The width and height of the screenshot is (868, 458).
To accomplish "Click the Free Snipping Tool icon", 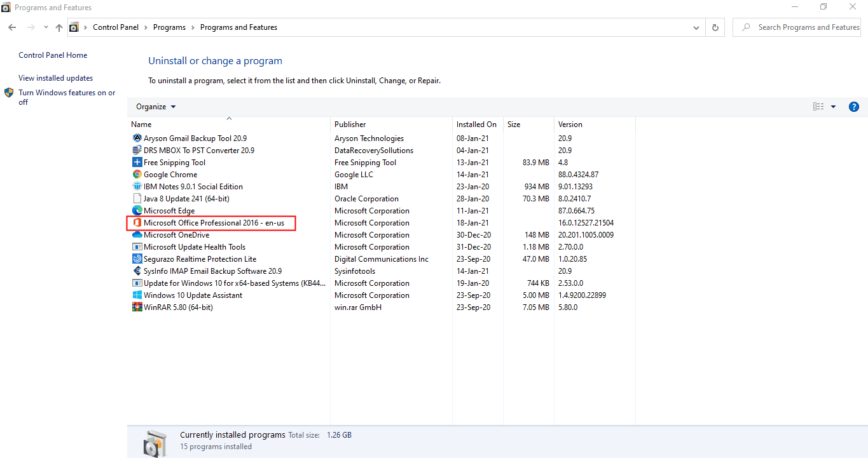I will (x=137, y=162).
